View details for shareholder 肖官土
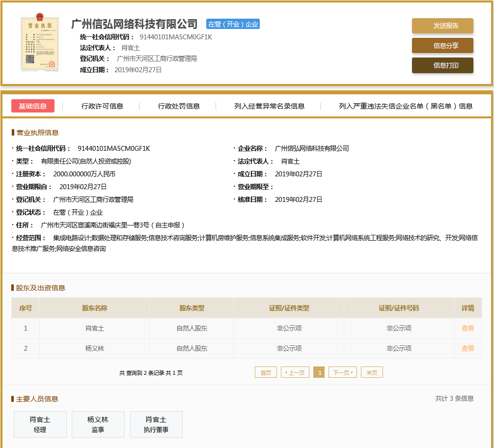Viewport: 494px width, 448px height. click(467, 328)
